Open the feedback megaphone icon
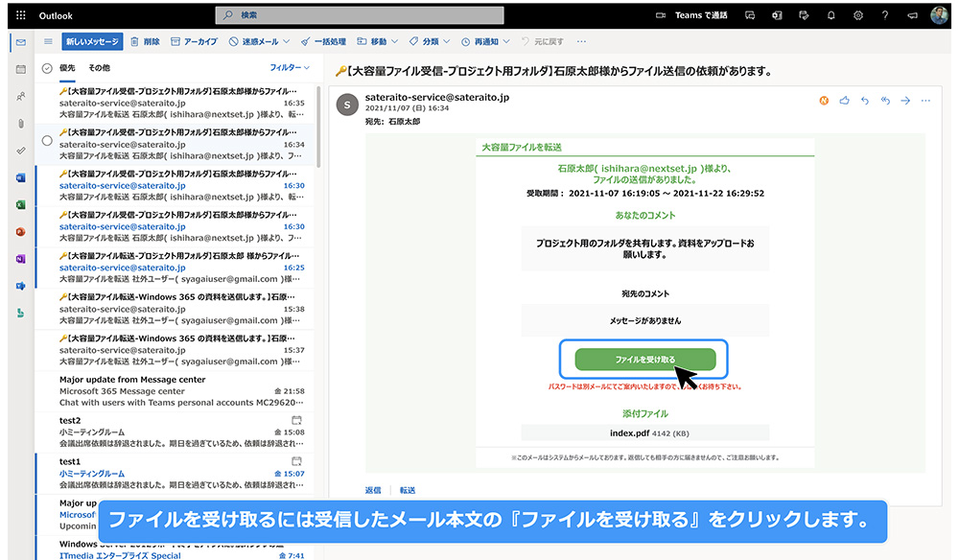Screen dimensions: 959x560 coord(913,15)
